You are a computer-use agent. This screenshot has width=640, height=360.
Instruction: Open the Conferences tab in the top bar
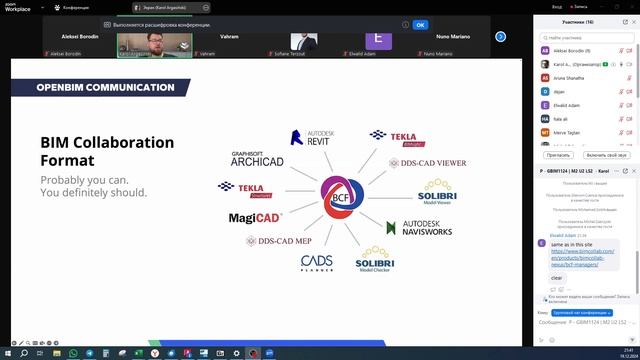[72, 7]
